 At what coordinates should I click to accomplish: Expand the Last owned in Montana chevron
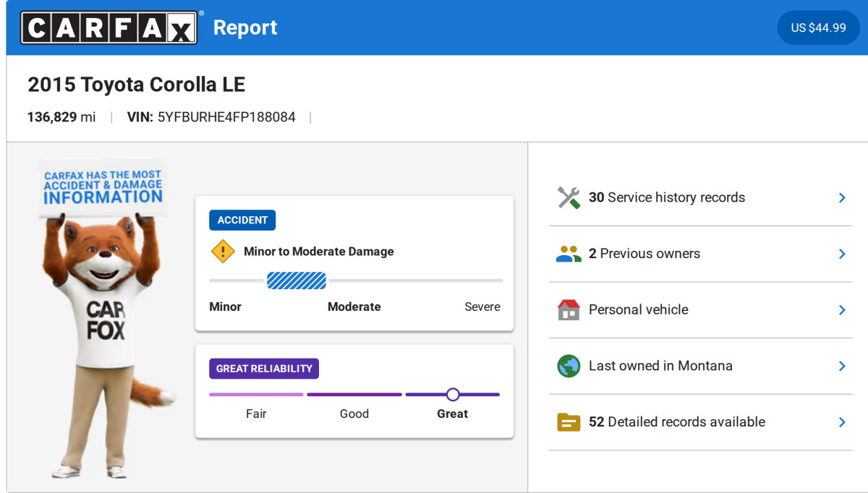tap(841, 366)
